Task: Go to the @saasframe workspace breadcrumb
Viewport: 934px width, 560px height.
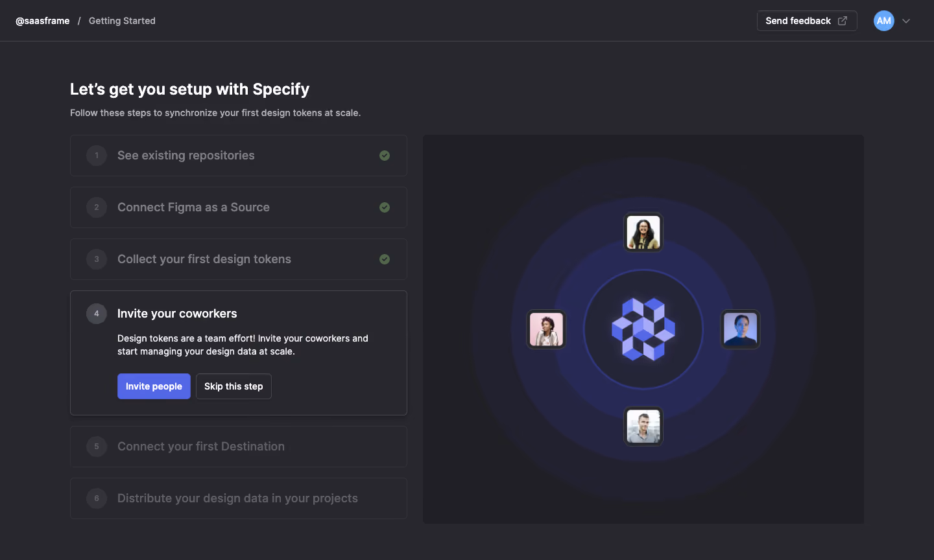Action: (43, 21)
